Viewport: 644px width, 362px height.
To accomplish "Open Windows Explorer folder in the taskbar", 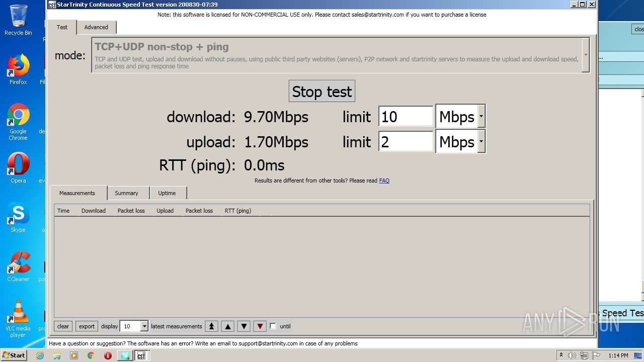I will [x=57, y=355].
